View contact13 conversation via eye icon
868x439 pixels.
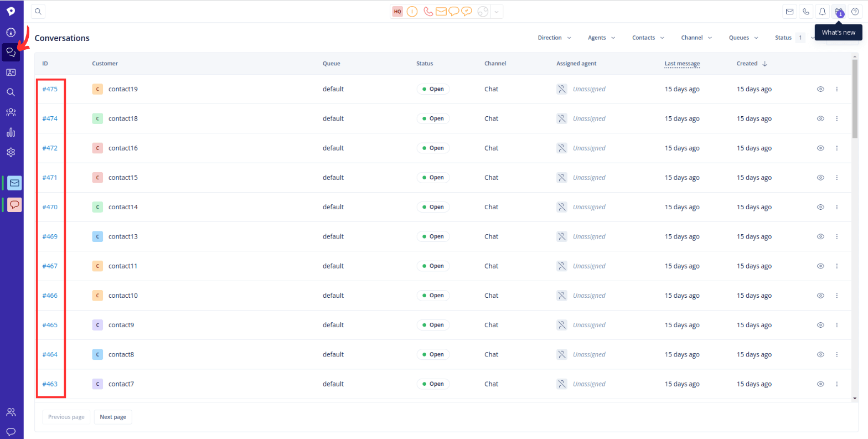(x=821, y=236)
